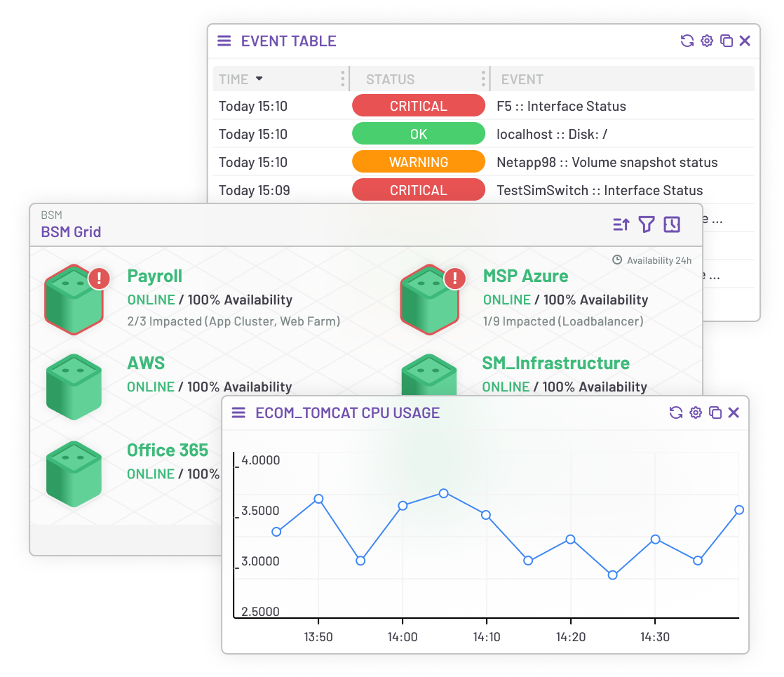784x677 pixels.
Task: Duplicate the Event Table widget
Action: [x=725, y=41]
